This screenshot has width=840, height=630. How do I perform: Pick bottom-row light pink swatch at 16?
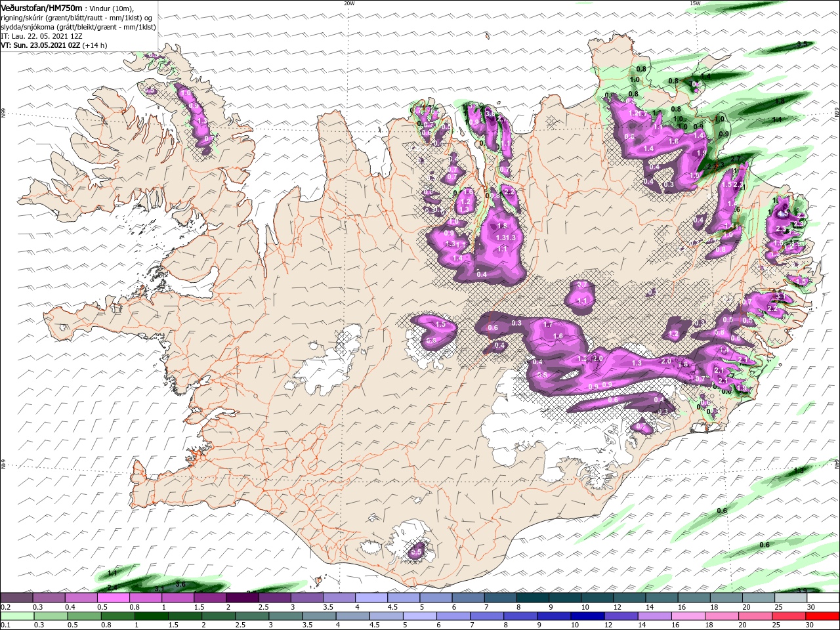click(x=688, y=616)
